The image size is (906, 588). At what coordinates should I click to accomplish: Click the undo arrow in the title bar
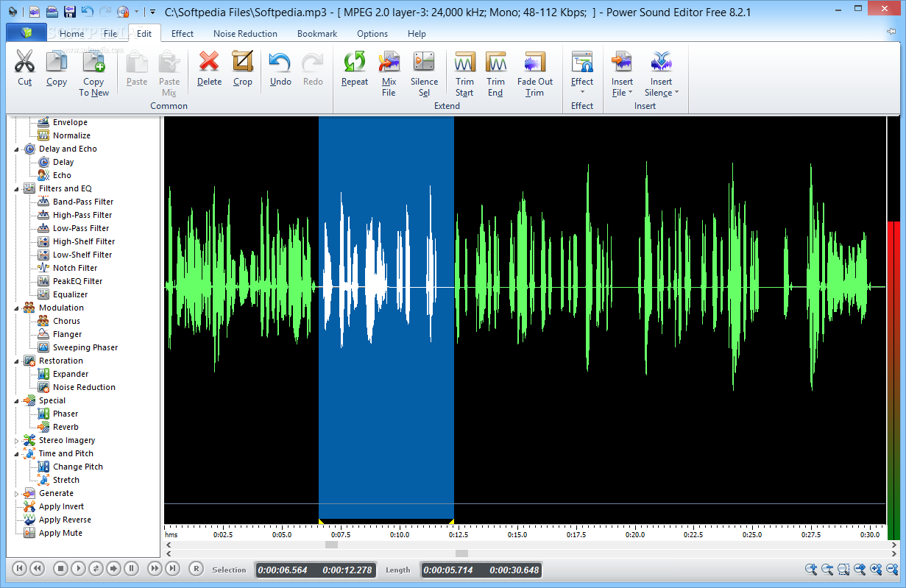pyautogui.click(x=88, y=11)
